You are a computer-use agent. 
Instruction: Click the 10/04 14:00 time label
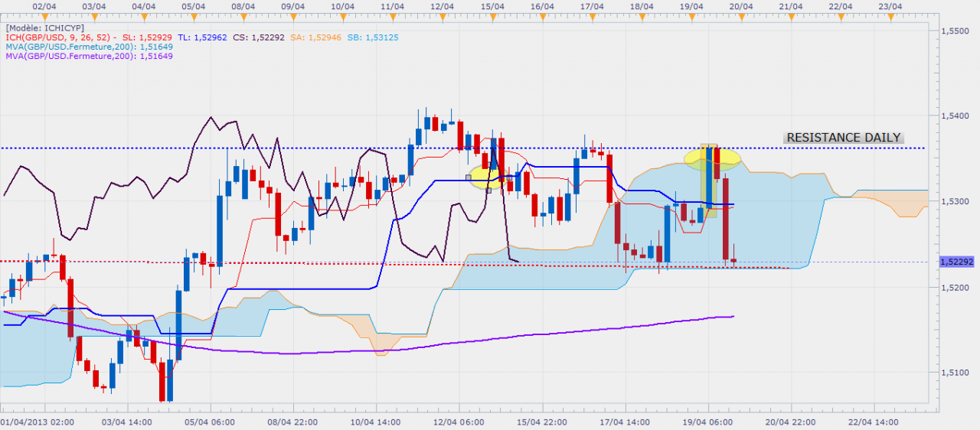pyautogui.click(x=375, y=422)
